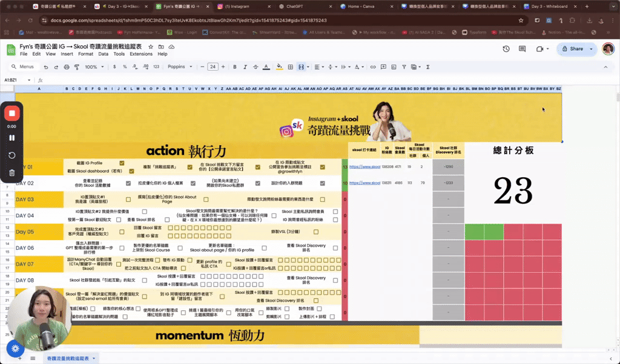The width and height of the screenshot is (620, 364).
Task: Click the merge cells icon
Action: [301, 67]
